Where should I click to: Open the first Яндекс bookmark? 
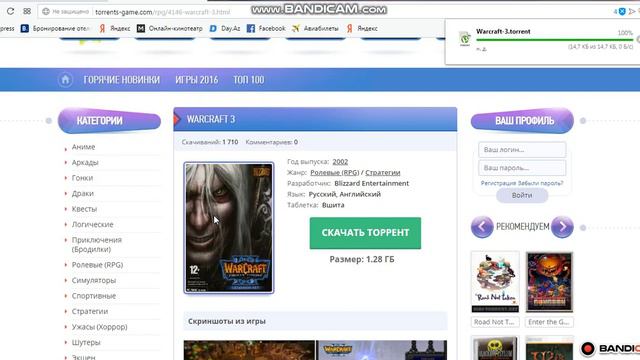[x=115, y=28]
